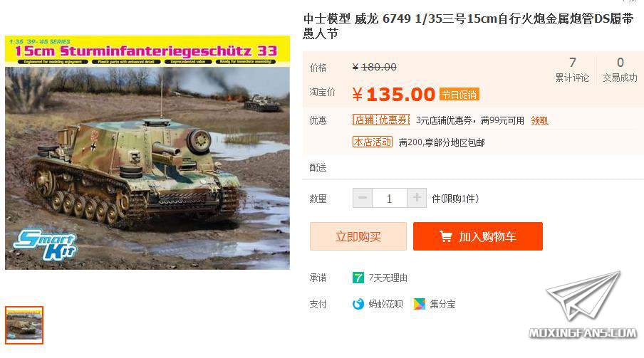Click the 领取 coupon claim link
Image resolution: width=644 pixels, height=358 pixels.
[x=540, y=121]
